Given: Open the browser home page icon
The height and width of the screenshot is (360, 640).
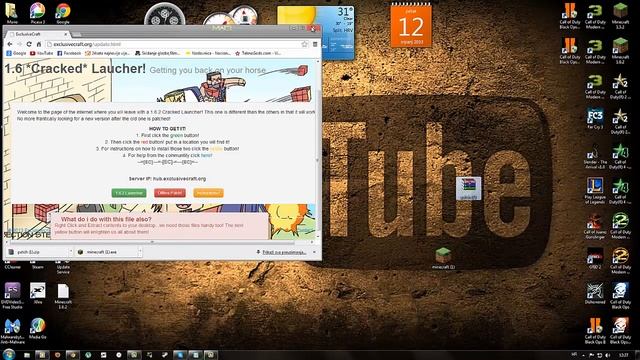Looking at the screenshot, I should click(x=39, y=44).
